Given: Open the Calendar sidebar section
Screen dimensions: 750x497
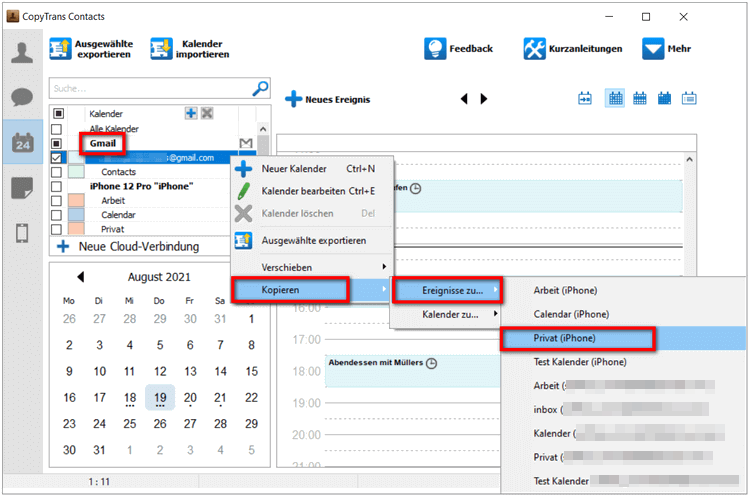Looking at the screenshot, I should pos(22,142).
